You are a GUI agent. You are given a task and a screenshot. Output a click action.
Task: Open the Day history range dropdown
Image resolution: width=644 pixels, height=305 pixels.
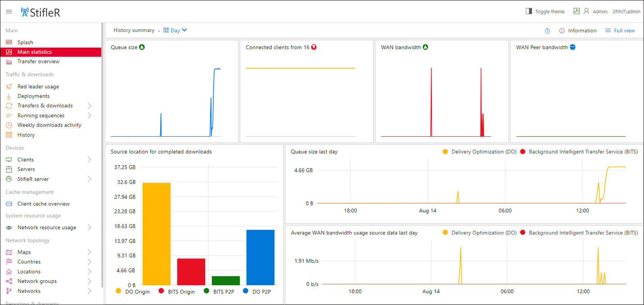pyautogui.click(x=175, y=30)
